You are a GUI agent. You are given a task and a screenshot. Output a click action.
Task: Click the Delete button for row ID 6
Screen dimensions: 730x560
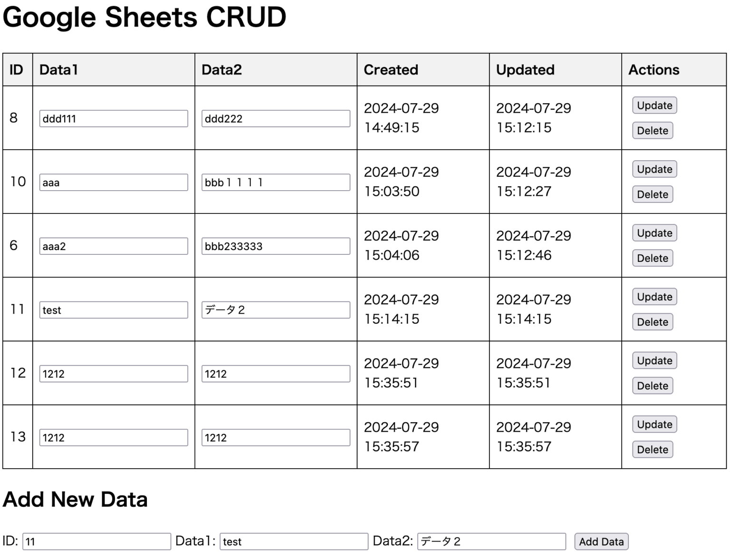pyautogui.click(x=652, y=258)
